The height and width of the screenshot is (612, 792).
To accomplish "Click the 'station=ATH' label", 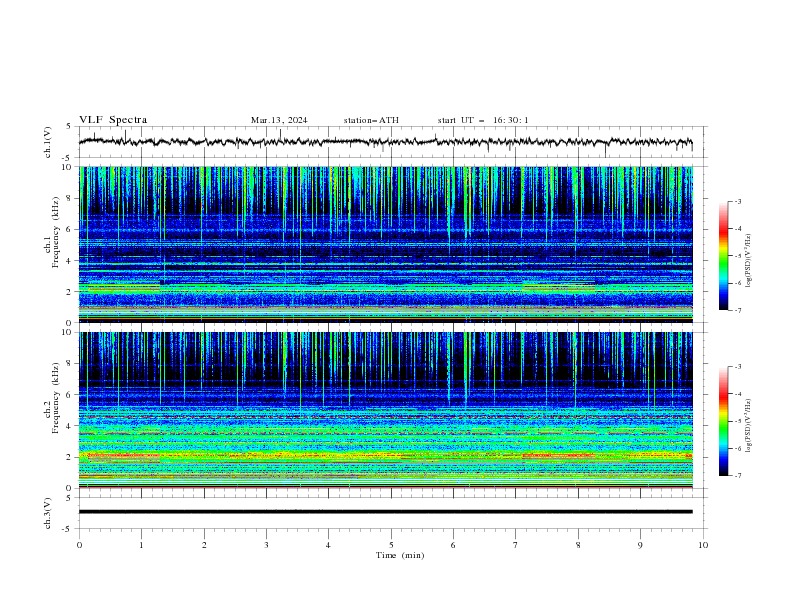I will pos(371,120).
